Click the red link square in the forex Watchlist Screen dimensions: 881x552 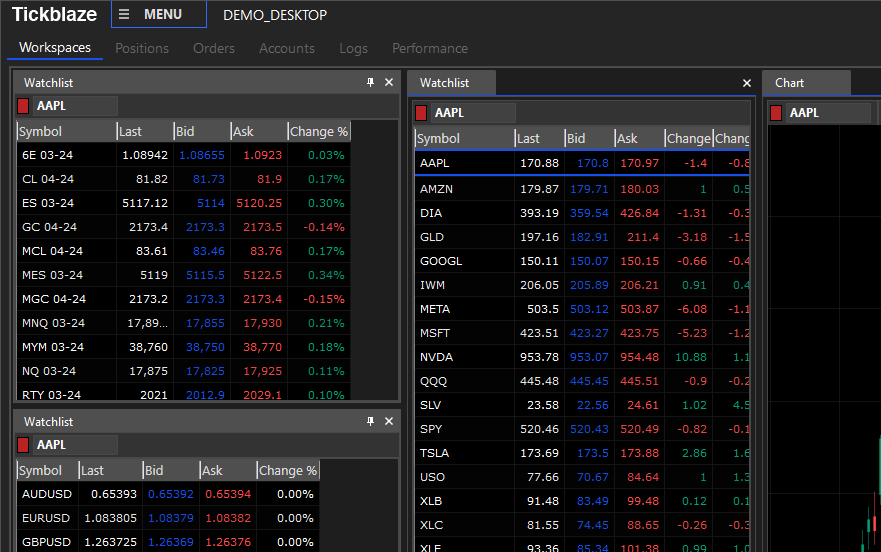(23, 445)
